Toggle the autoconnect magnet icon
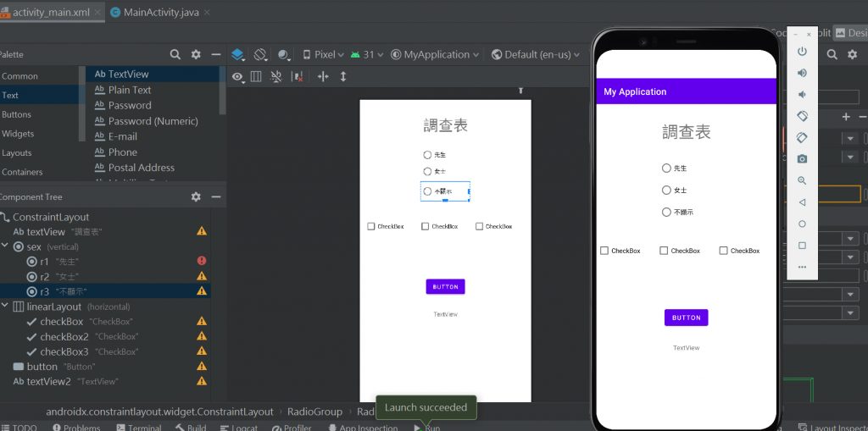The image size is (868, 431). (275, 77)
